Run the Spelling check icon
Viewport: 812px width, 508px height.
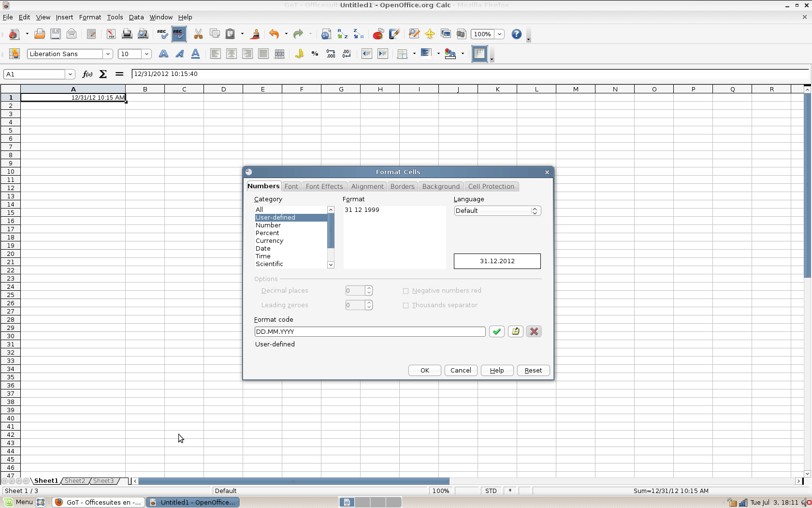(x=162, y=34)
